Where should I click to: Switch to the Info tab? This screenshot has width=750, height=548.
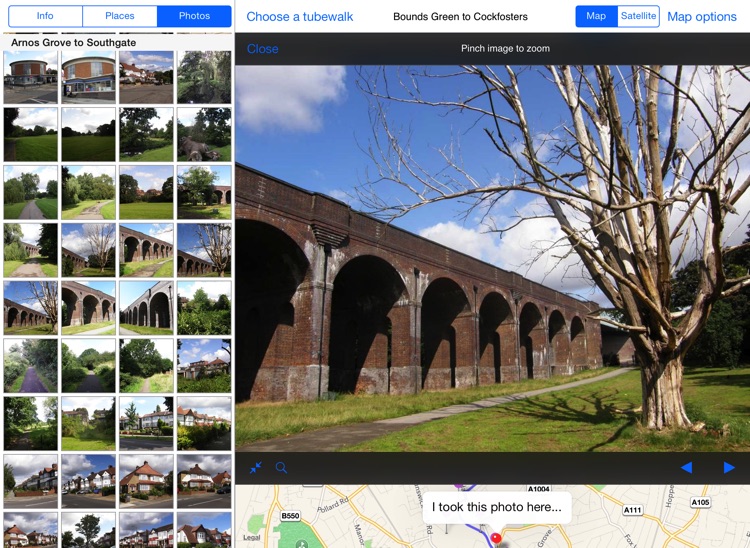[45, 16]
